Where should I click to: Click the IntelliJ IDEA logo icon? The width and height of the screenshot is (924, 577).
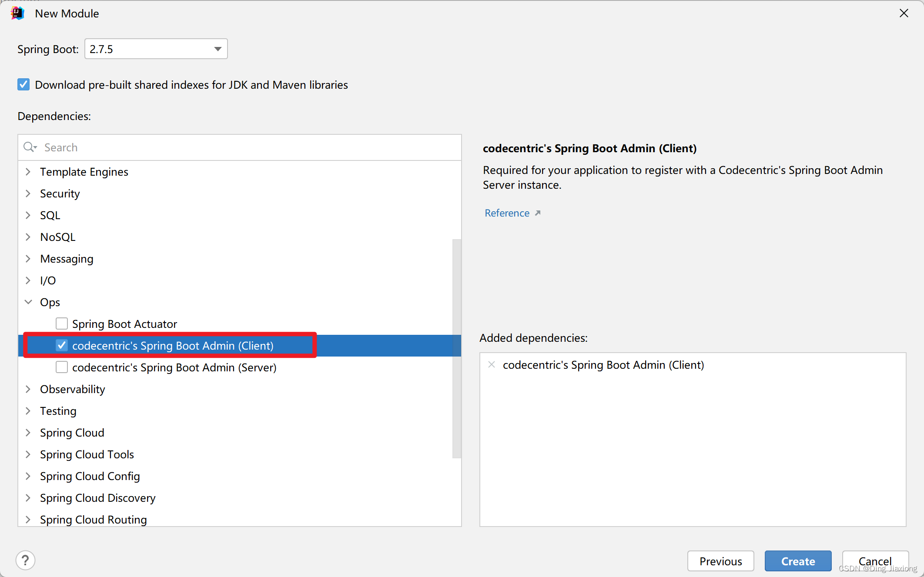pyautogui.click(x=17, y=13)
